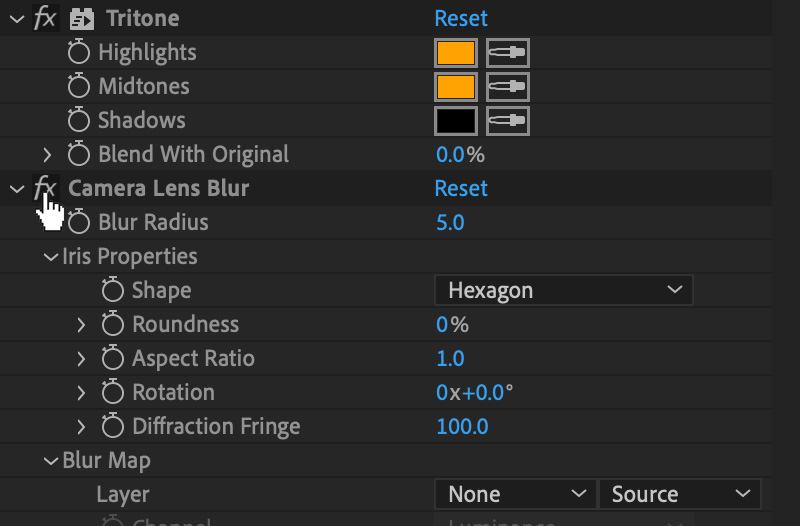Enable the Midtones stopwatch icon
Screen dimensions: 800x526
pyautogui.click(x=79, y=86)
